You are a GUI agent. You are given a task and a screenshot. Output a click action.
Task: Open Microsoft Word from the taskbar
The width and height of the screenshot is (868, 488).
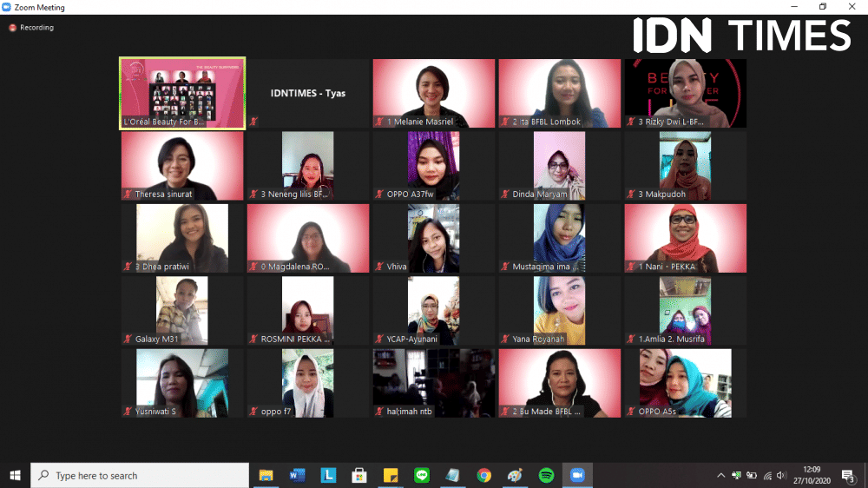298,475
